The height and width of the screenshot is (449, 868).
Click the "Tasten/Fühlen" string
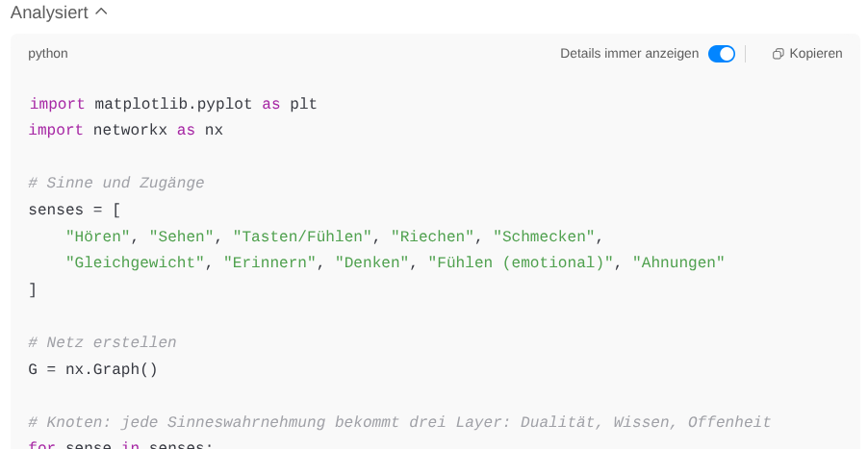click(x=302, y=236)
